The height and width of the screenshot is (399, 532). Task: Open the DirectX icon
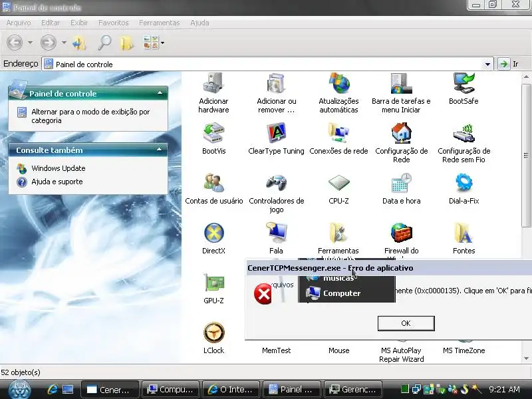pos(213,233)
